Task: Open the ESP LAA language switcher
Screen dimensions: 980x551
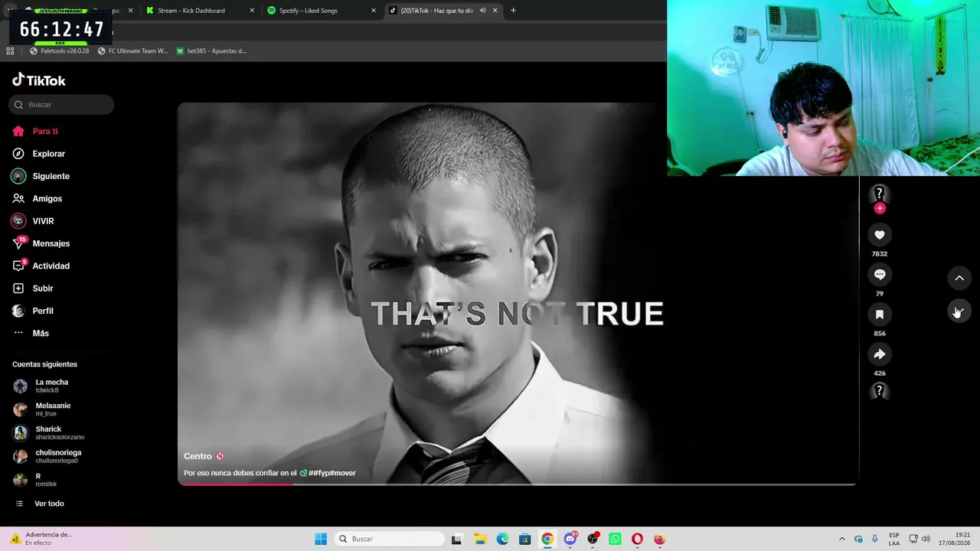Action: click(894, 539)
